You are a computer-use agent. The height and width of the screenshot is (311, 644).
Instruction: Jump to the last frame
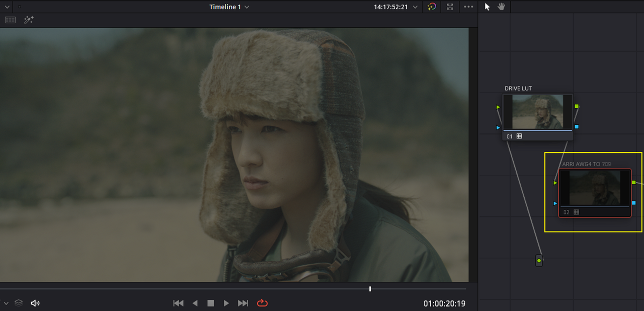point(243,303)
